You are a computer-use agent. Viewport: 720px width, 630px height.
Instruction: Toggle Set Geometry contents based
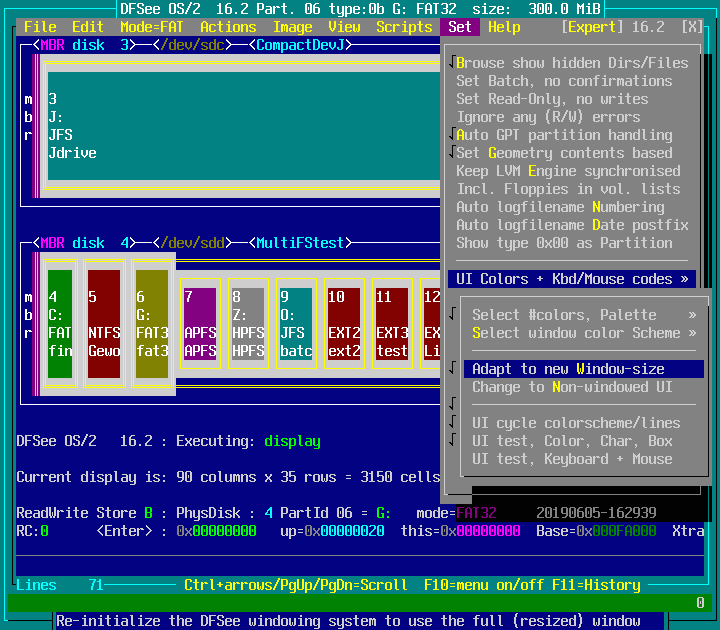coord(572,153)
